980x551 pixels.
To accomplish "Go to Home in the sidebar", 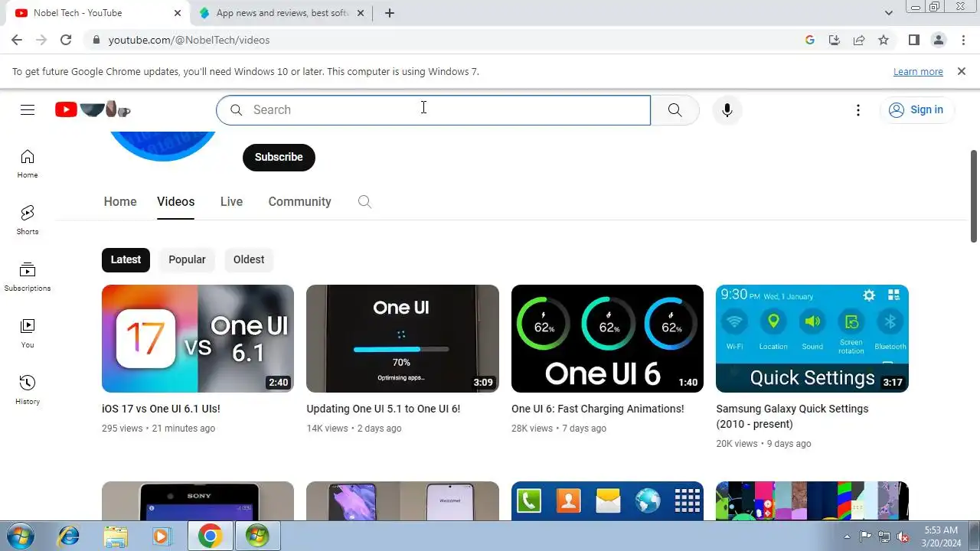I will tap(28, 164).
